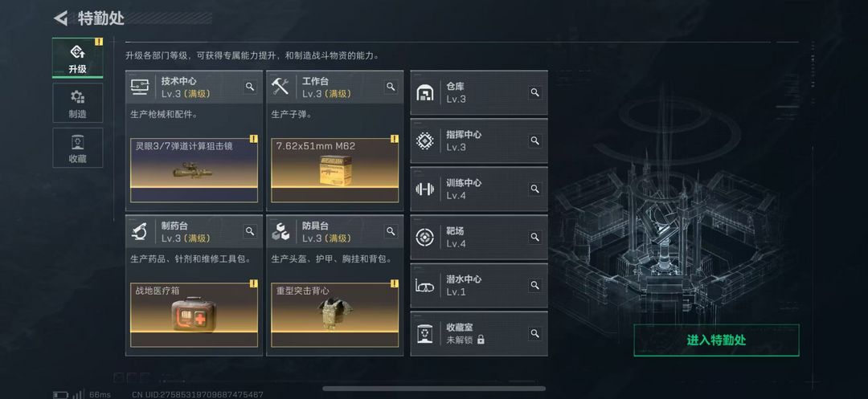Click the 进入特勤处 button
This screenshot has height=399, width=868.
click(x=716, y=340)
